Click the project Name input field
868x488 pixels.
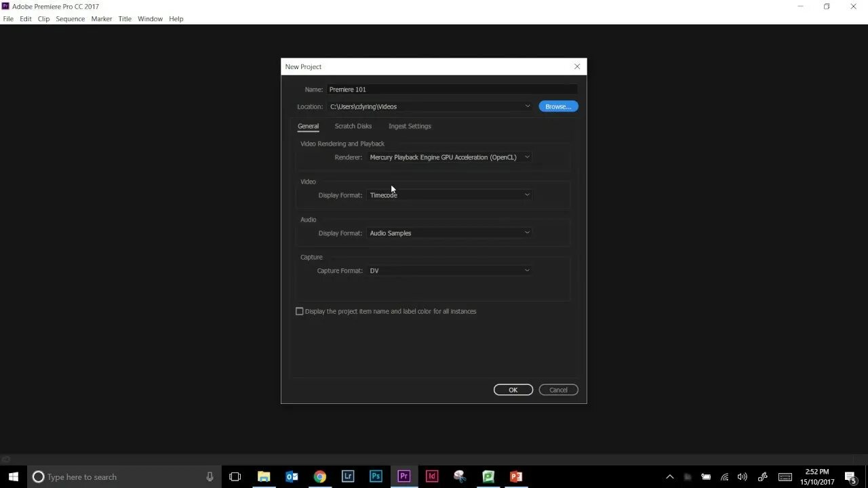point(452,89)
